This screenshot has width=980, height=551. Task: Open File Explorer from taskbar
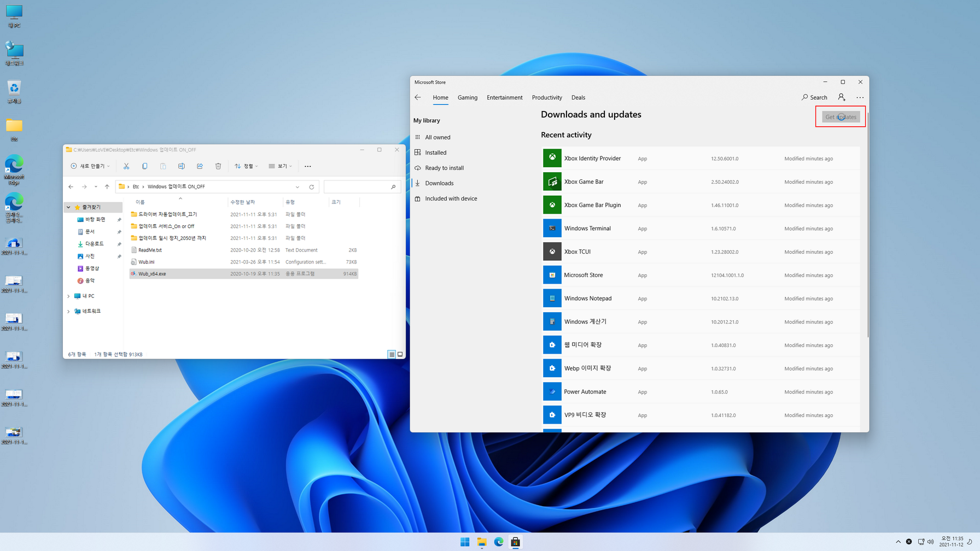pos(482,542)
